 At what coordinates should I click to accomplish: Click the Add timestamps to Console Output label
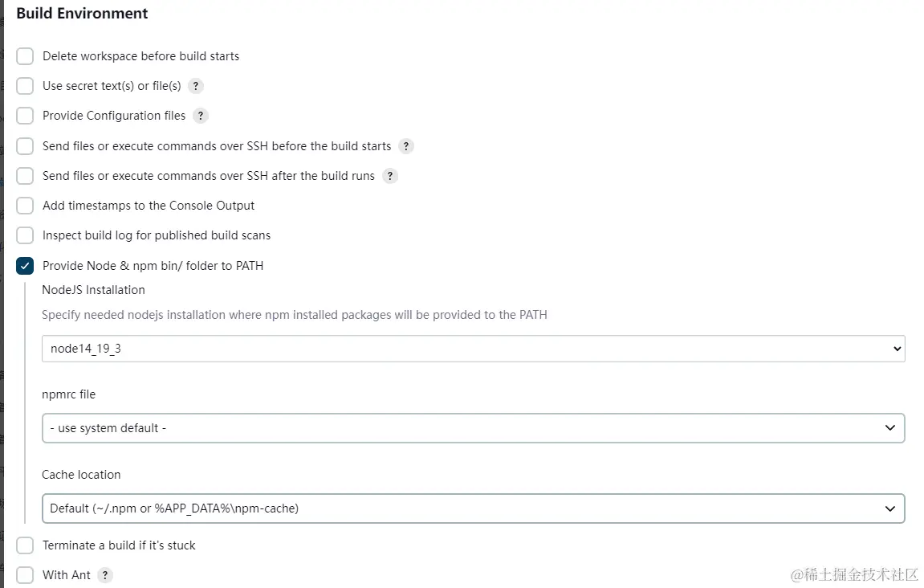[149, 206]
